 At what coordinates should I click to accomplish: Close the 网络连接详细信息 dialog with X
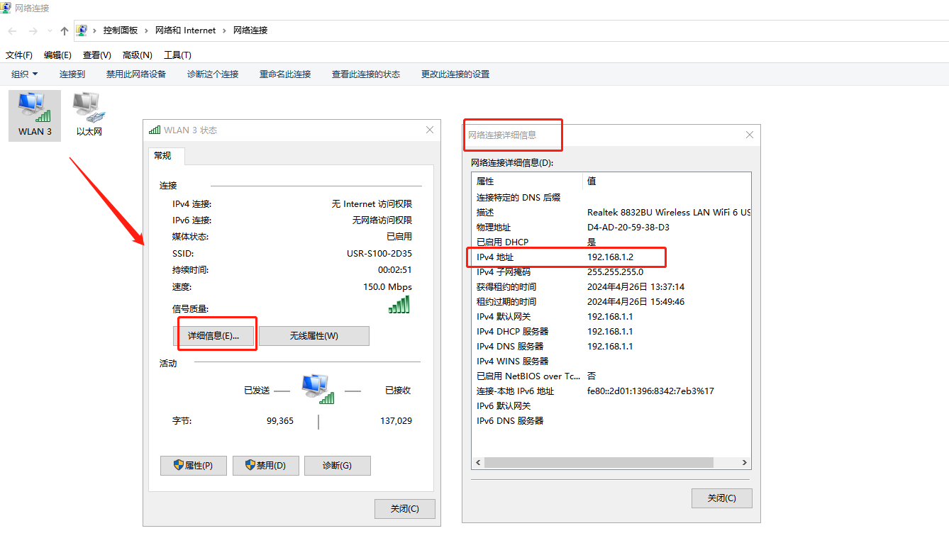750,135
